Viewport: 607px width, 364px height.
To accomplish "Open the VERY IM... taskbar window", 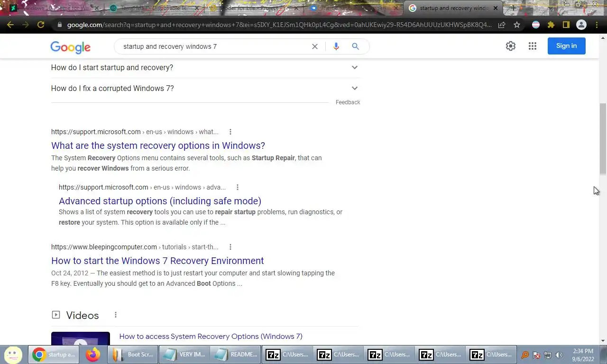I will [x=184, y=355].
